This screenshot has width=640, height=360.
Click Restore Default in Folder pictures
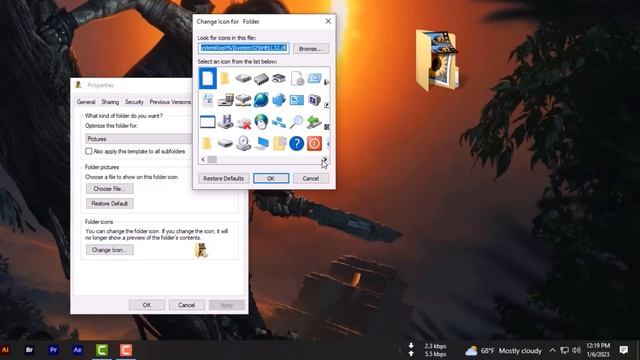pyautogui.click(x=109, y=203)
